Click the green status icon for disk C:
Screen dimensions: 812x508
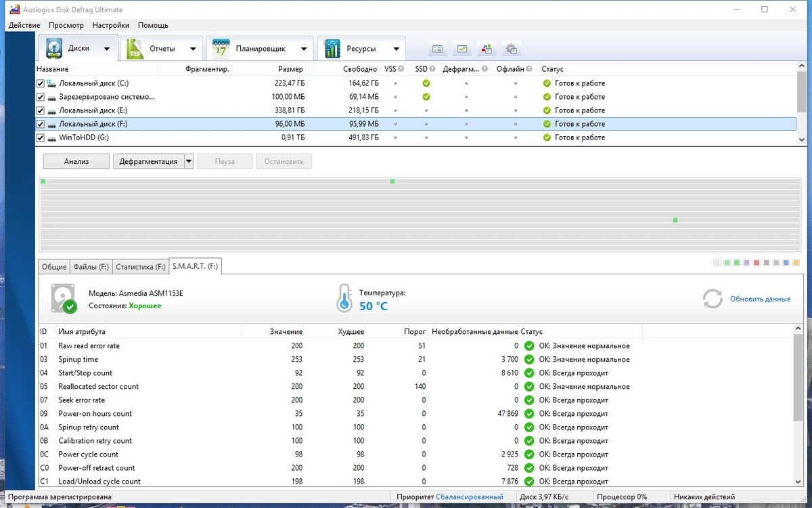tap(547, 83)
